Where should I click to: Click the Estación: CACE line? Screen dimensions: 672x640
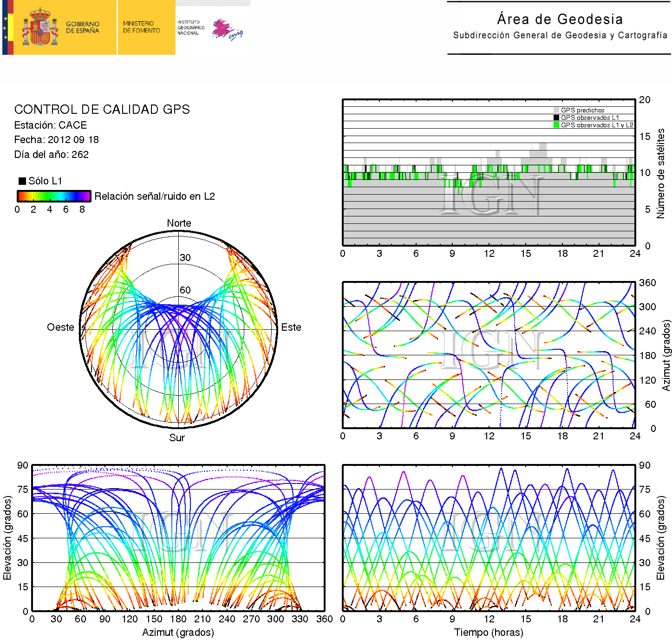[50, 125]
